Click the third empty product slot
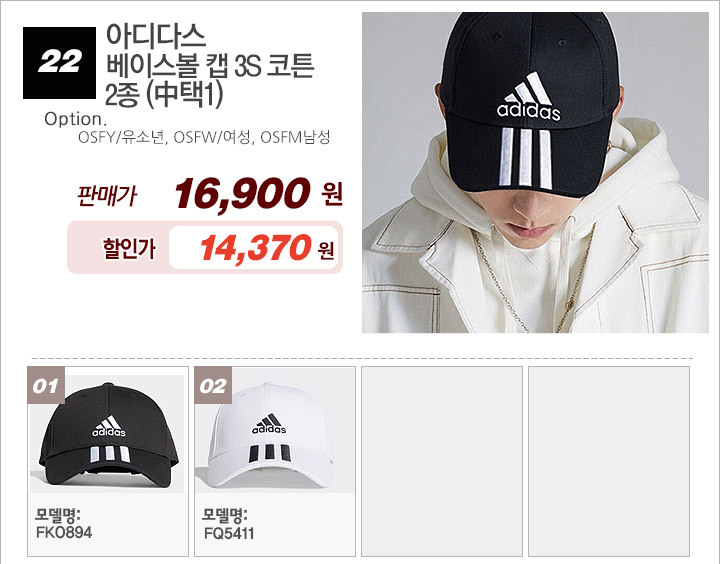The image size is (720, 564). [442, 461]
